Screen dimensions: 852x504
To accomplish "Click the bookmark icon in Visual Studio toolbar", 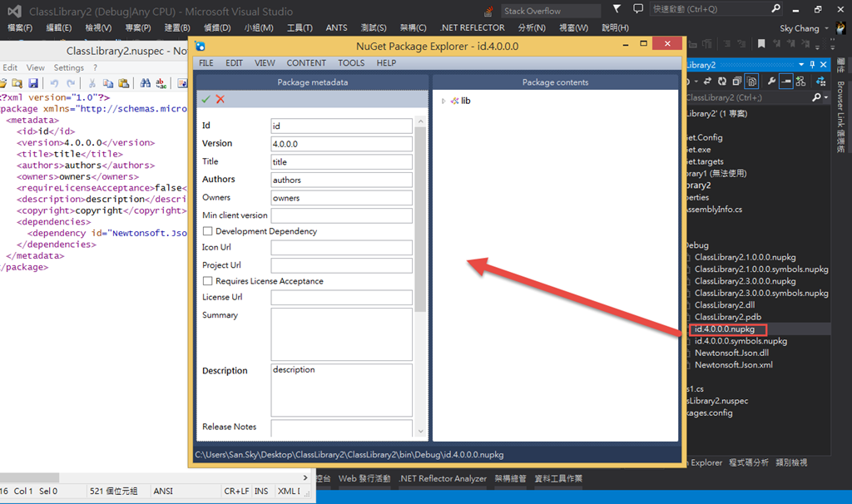I will pyautogui.click(x=761, y=44).
